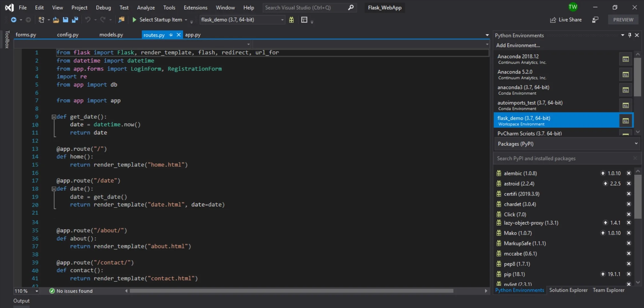Screen dimensions: 644x308
Task: Open a file via the folder icon
Action: (x=56, y=20)
